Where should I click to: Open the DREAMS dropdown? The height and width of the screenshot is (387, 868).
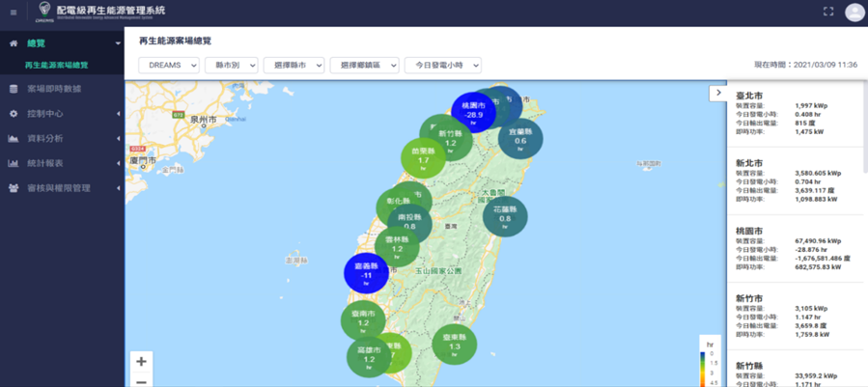tap(169, 65)
